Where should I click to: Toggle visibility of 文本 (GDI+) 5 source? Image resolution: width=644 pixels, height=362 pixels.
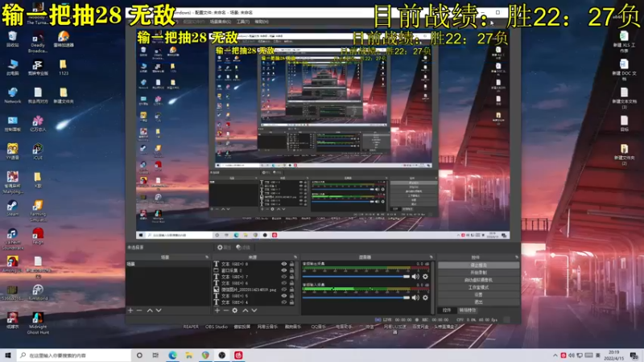(x=284, y=295)
